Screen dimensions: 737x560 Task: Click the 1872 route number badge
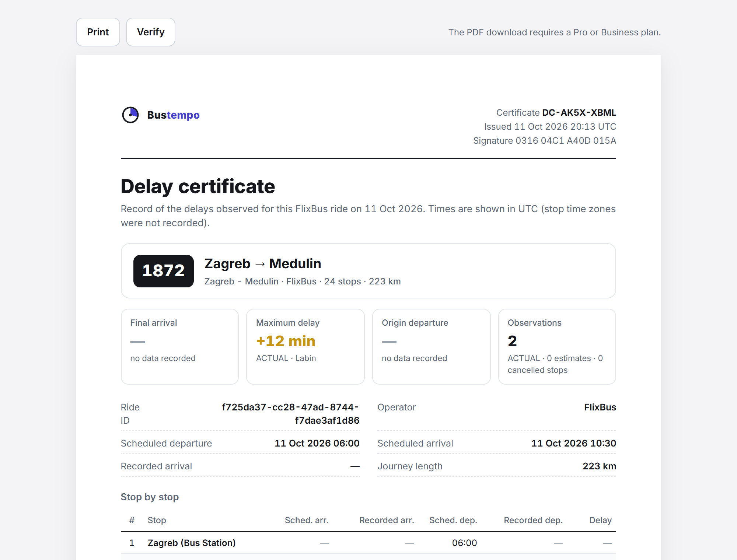[164, 271]
